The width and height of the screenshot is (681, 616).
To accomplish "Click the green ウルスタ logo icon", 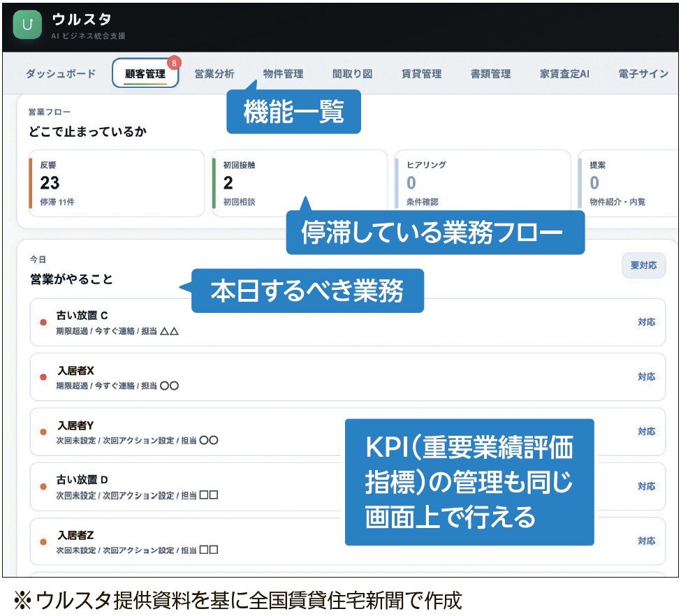I will (27, 24).
